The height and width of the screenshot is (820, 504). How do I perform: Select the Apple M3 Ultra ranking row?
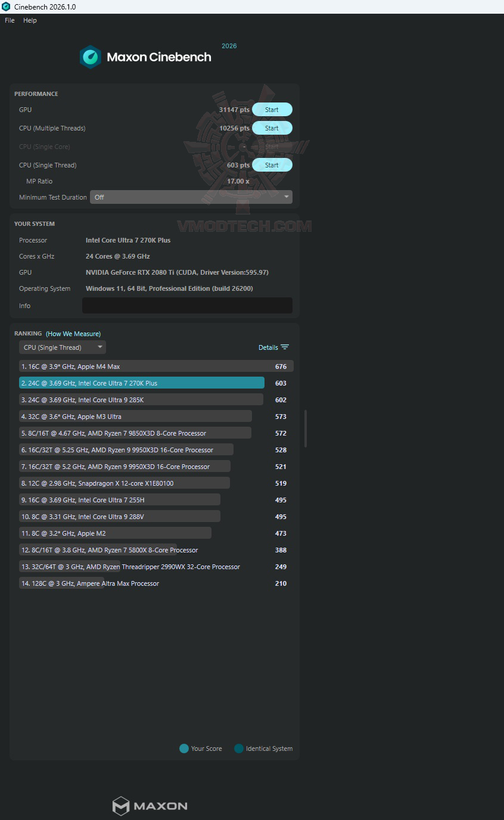click(x=156, y=417)
